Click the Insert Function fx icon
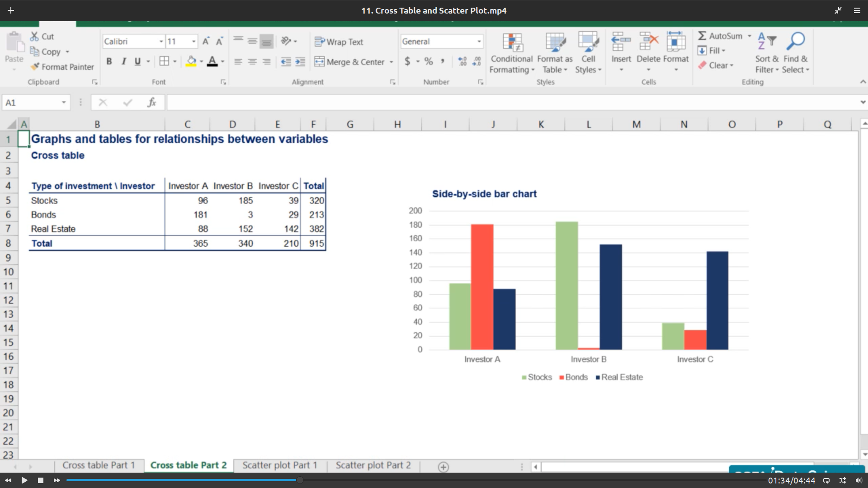The height and width of the screenshot is (488, 868). (151, 103)
